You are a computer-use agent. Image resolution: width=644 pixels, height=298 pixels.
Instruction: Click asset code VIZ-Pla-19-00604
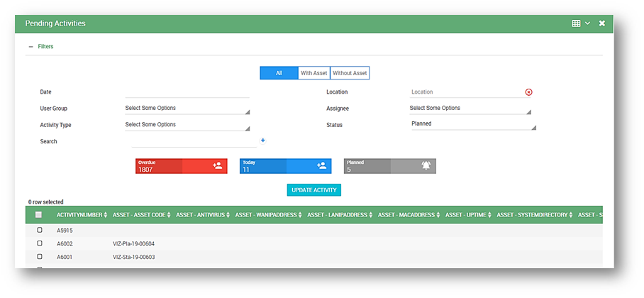(133, 244)
